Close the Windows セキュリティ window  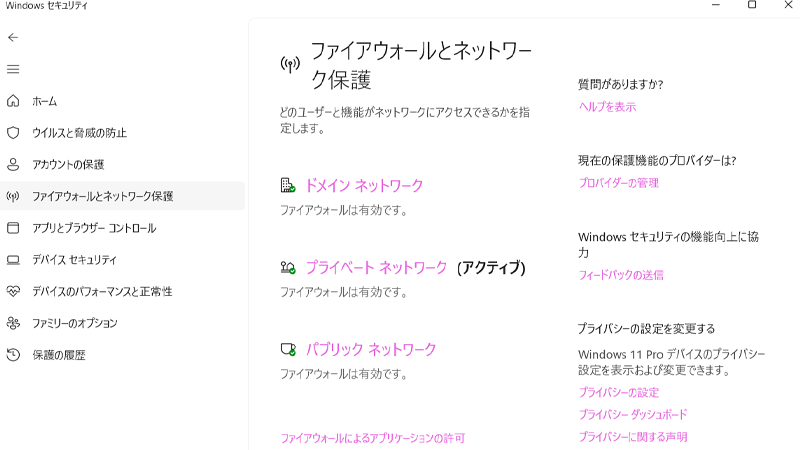788,5
